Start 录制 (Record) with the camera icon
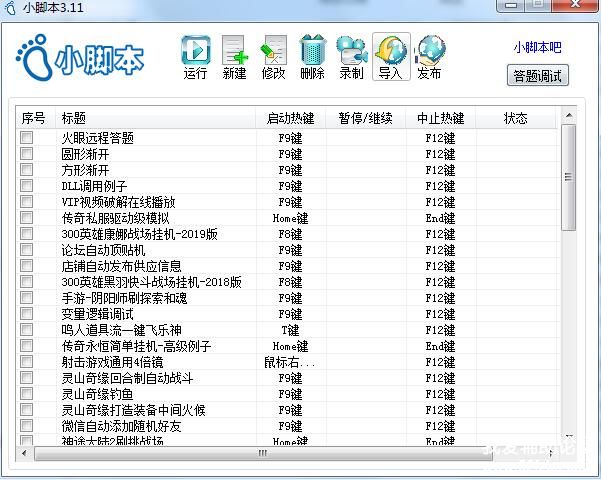The image size is (601, 480). click(351, 57)
